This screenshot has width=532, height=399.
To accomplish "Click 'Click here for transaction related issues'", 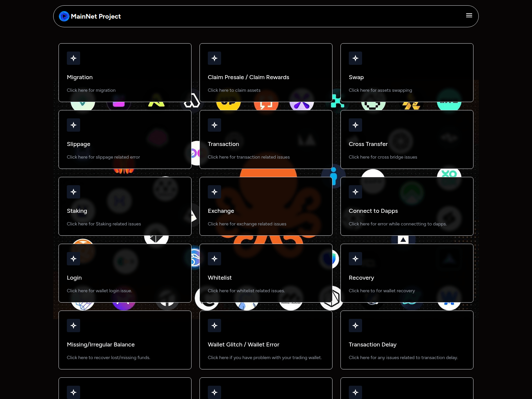I will (249, 157).
